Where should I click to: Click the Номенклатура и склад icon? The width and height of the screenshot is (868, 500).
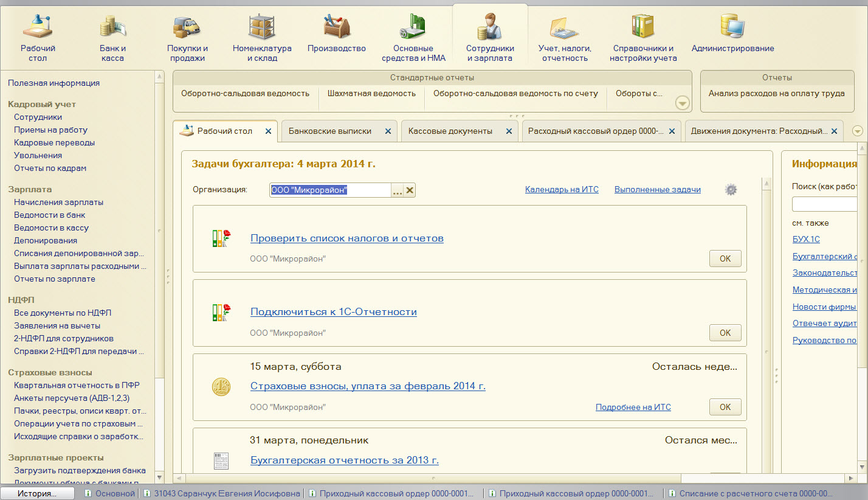point(262,28)
